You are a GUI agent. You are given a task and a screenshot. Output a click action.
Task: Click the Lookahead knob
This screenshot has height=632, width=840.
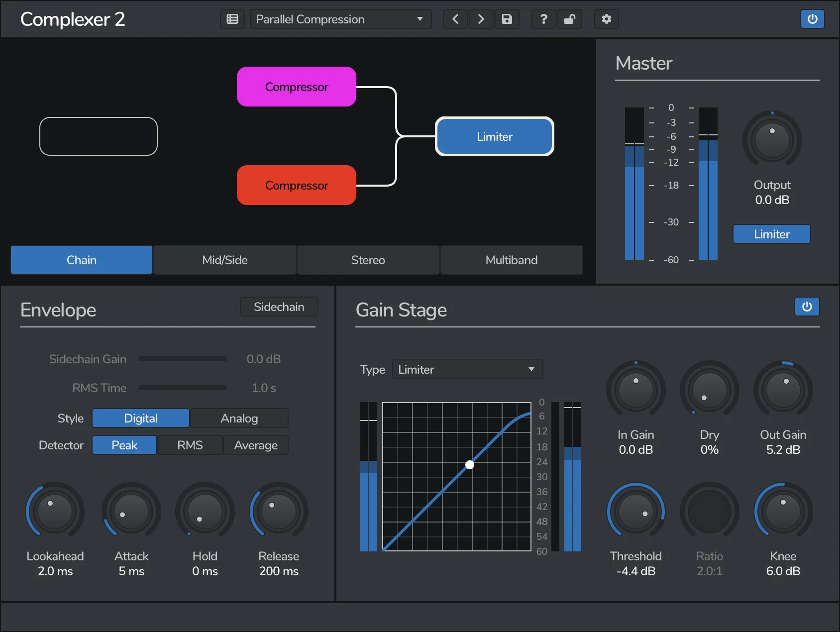tap(55, 511)
